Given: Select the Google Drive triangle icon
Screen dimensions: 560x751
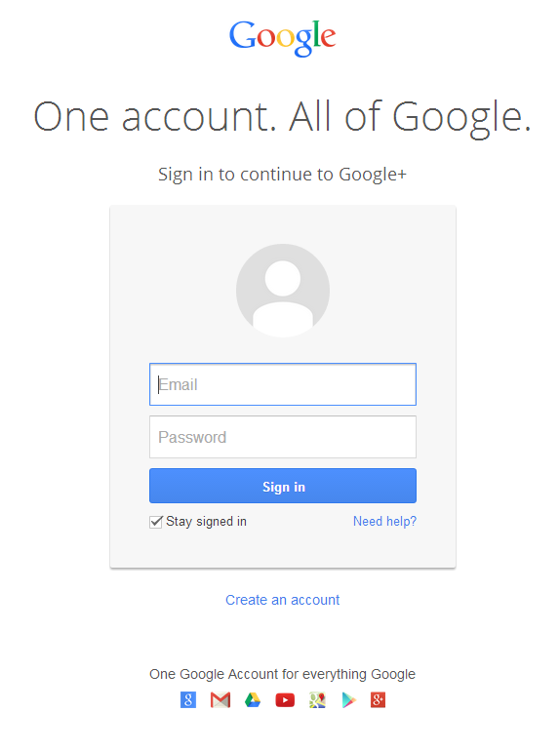Looking at the screenshot, I should tap(253, 699).
